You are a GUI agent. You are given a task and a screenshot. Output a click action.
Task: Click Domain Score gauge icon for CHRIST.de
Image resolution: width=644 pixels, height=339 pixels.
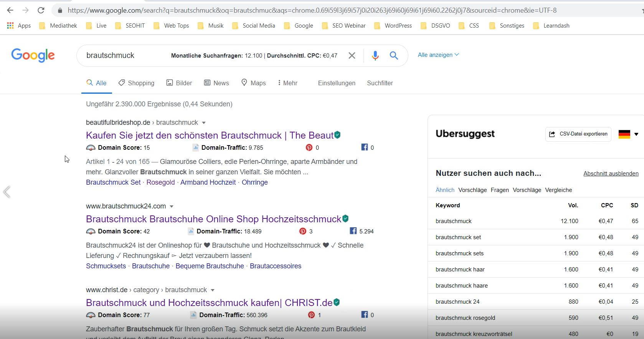point(91,315)
